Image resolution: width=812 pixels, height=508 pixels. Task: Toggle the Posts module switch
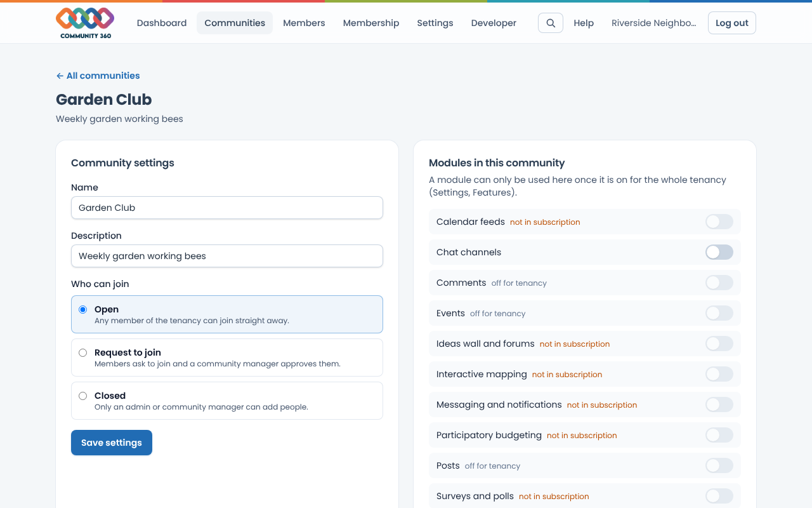point(719,465)
